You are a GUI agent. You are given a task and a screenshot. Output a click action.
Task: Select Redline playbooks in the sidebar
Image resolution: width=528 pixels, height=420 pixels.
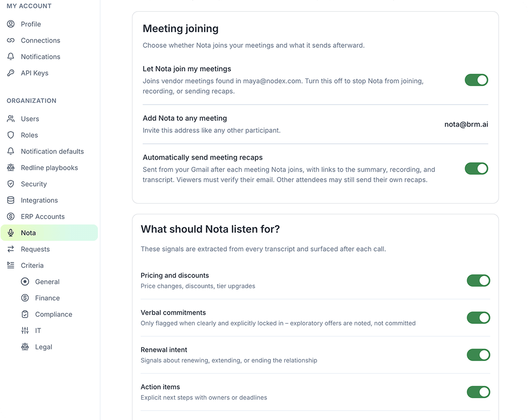(49, 167)
